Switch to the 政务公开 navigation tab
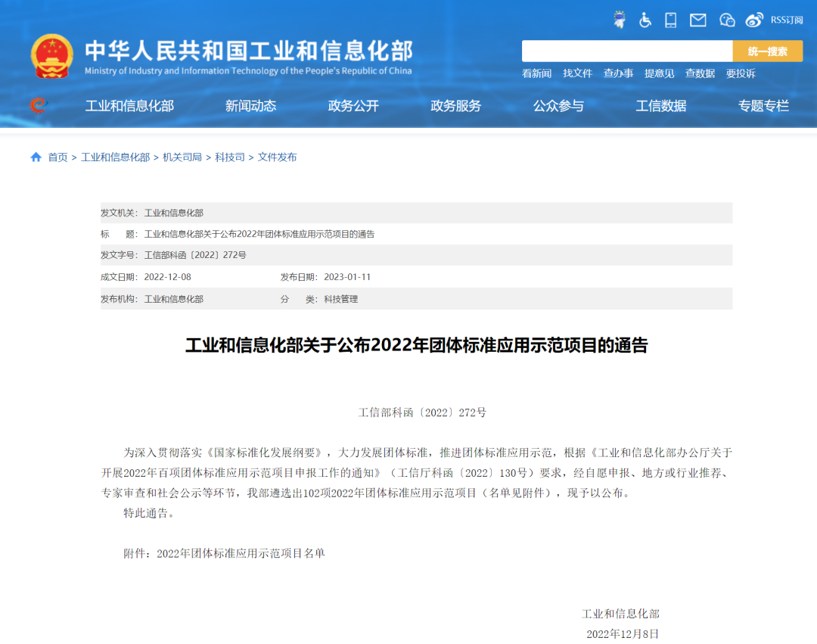This screenshot has height=644, width=817. tap(353, 106)
